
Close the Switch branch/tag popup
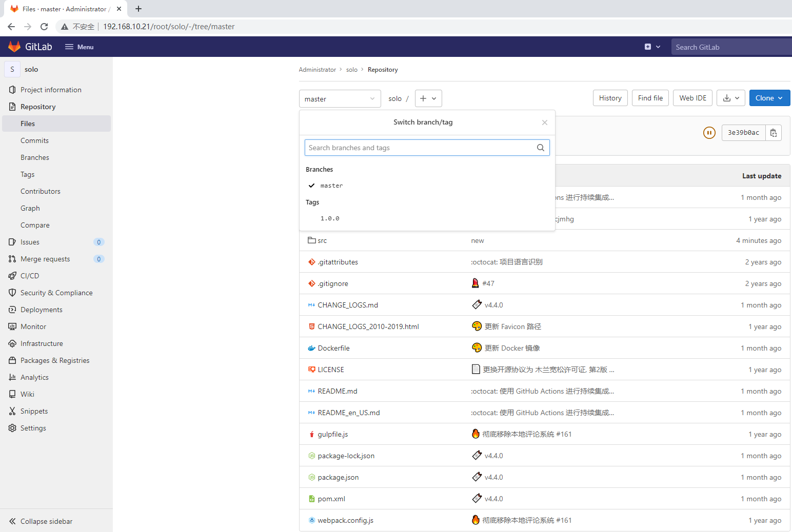click(x=544, y=122)
